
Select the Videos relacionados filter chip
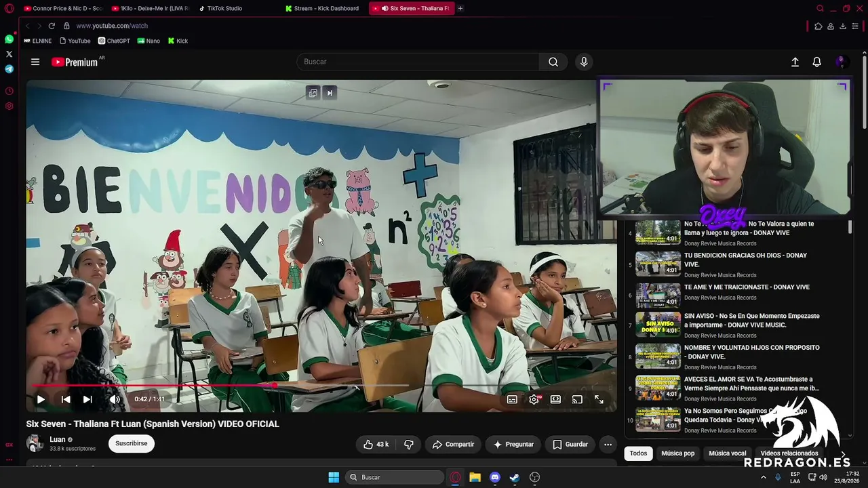click(x=789, y=453)
